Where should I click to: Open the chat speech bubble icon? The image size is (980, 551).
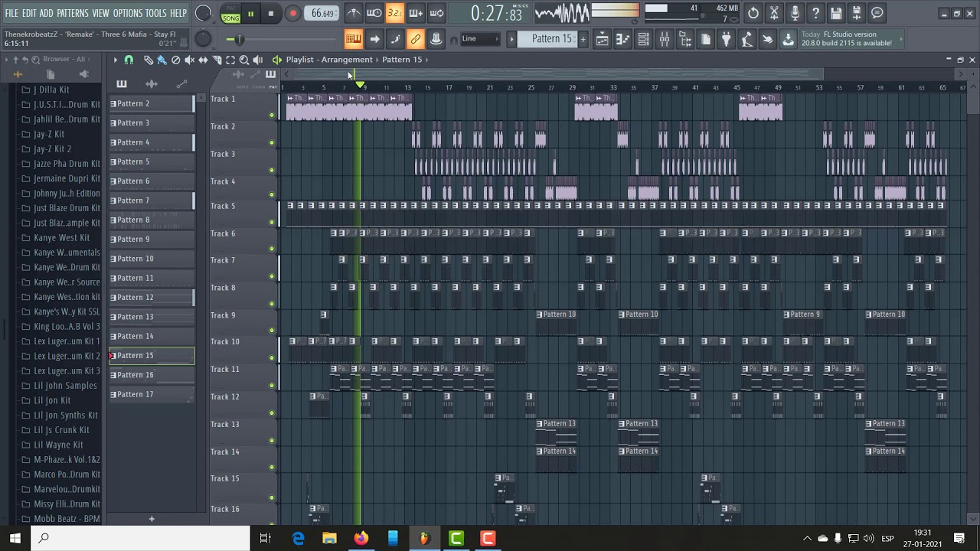coord(877,13)
